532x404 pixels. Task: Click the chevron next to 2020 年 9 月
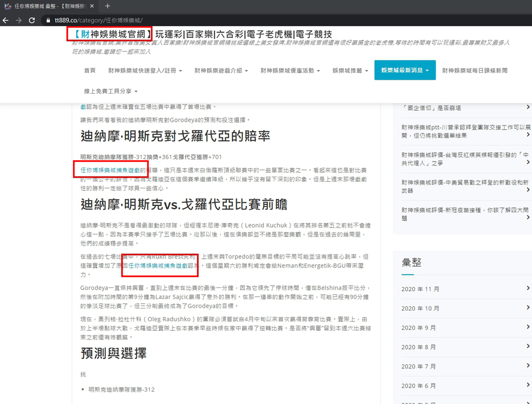(528, 327)
